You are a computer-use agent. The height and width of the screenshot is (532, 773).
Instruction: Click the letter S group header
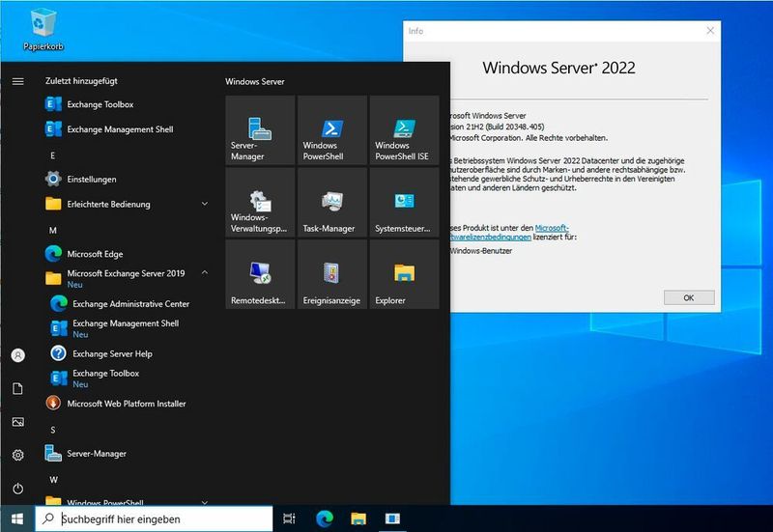[53, 430]
